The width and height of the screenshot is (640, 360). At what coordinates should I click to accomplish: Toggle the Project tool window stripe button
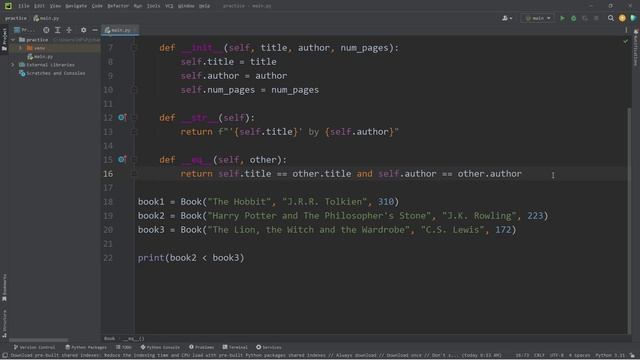(4, 40)
